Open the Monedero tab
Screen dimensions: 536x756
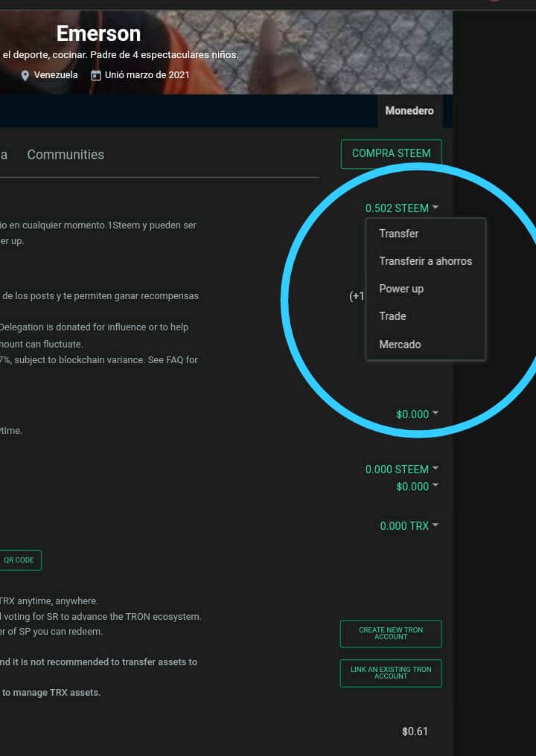pyautogui.click(x=409, y=111)
